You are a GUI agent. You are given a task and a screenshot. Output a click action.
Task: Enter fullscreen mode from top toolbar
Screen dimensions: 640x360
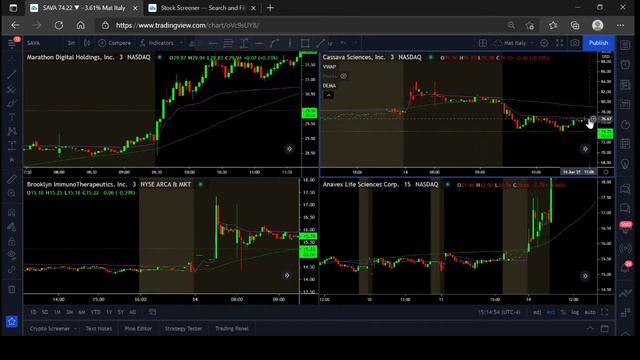pyautogui.click(x=560, y=43)
